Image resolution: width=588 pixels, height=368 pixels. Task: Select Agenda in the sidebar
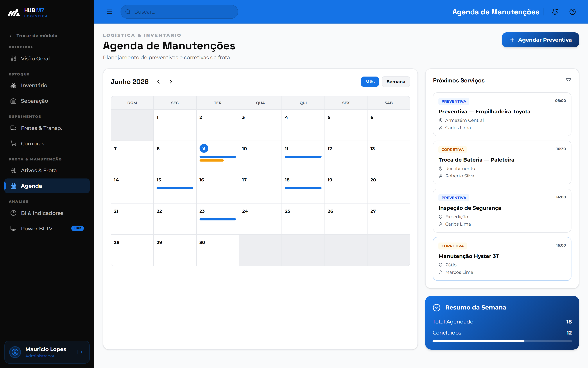(x=47, y=186)
